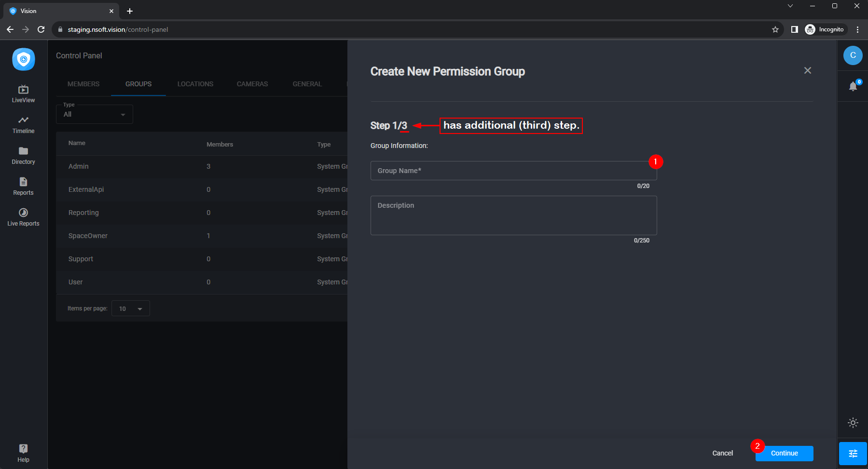Open a new browser tab
This screenshot has width=868, height=469.
pyautogui.click(x=130, y=11)
